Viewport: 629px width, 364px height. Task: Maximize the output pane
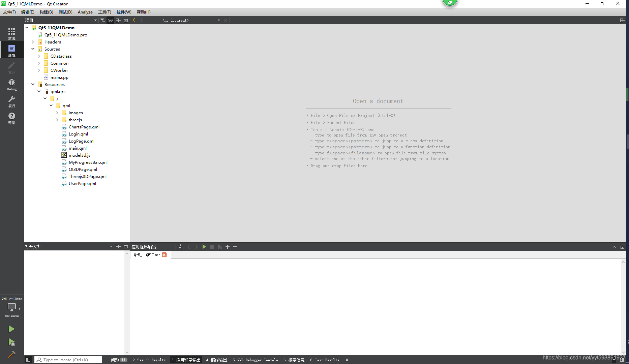[614, 247]
